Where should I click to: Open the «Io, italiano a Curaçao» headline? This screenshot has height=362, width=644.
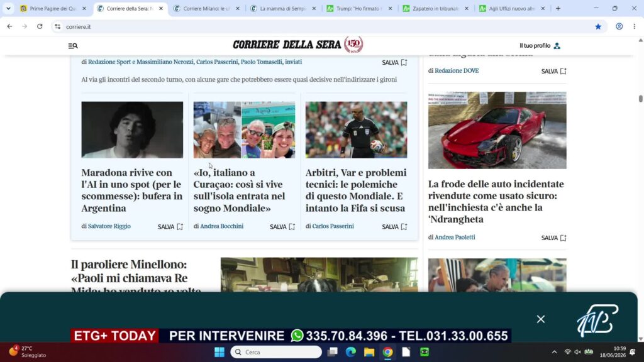[x=240, y=190]
